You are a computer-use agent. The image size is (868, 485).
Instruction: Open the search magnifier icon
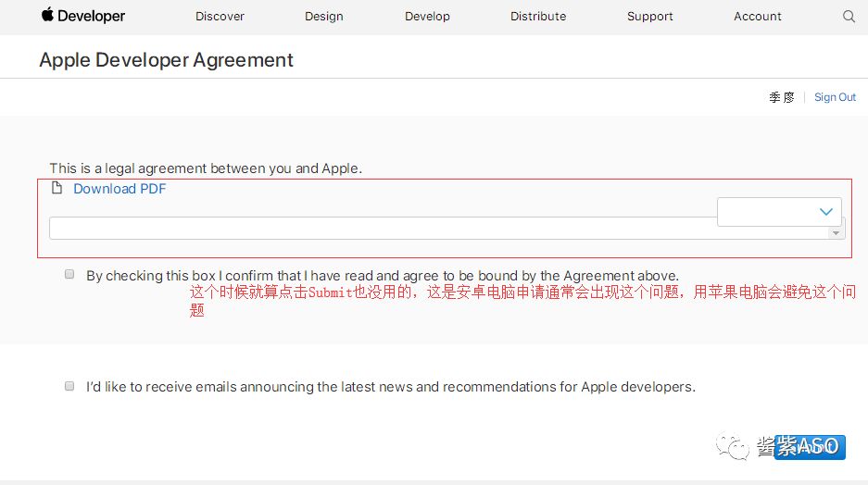(849, 16)
